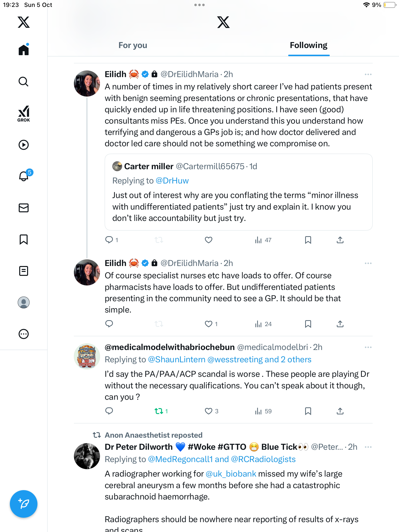399x532 pixels.
Task: Compose a new post
Action: click(x=24, y=504)
